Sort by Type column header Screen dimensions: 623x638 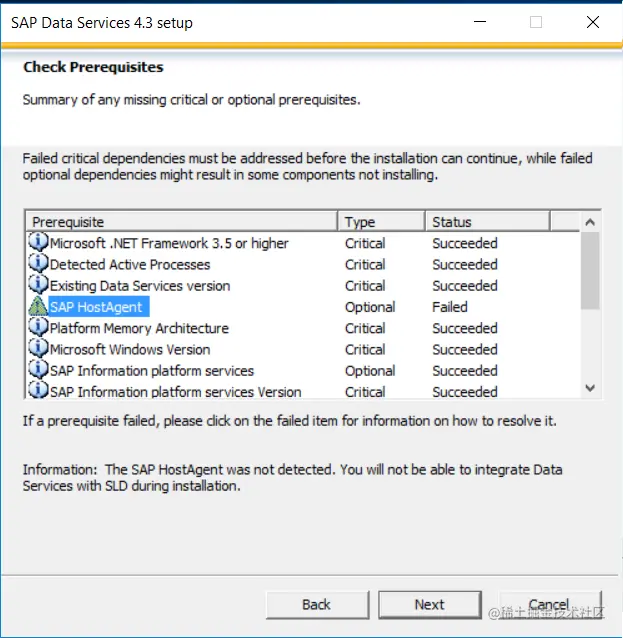point(382,222)
